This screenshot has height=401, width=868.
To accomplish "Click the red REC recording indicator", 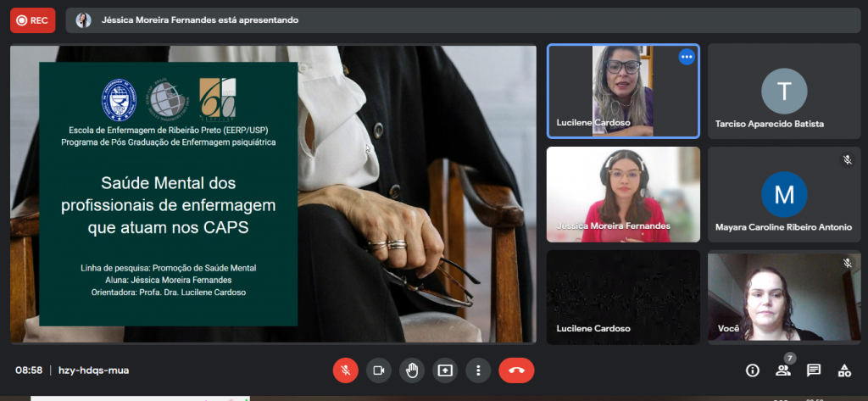I will [33, 20].
